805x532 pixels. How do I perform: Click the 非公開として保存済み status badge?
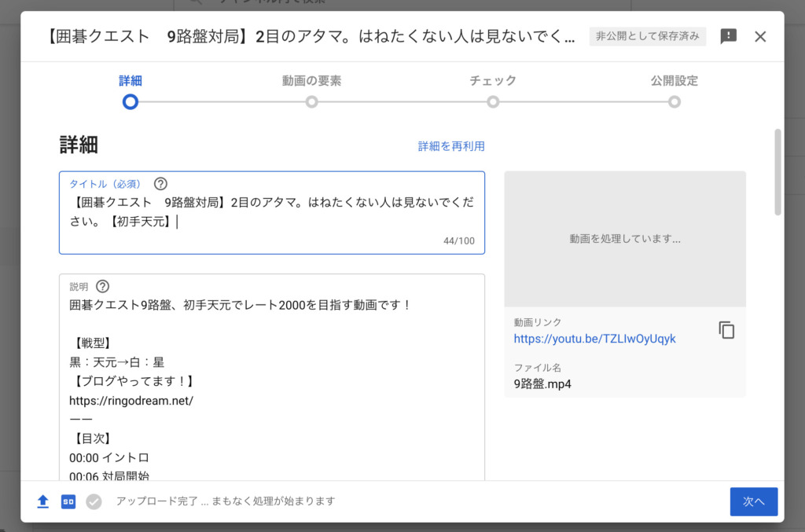tap(648, 36)
